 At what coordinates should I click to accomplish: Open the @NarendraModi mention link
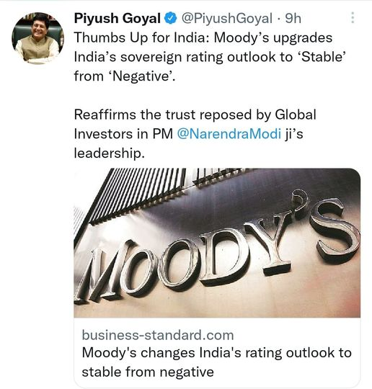[x=229, y=134]
